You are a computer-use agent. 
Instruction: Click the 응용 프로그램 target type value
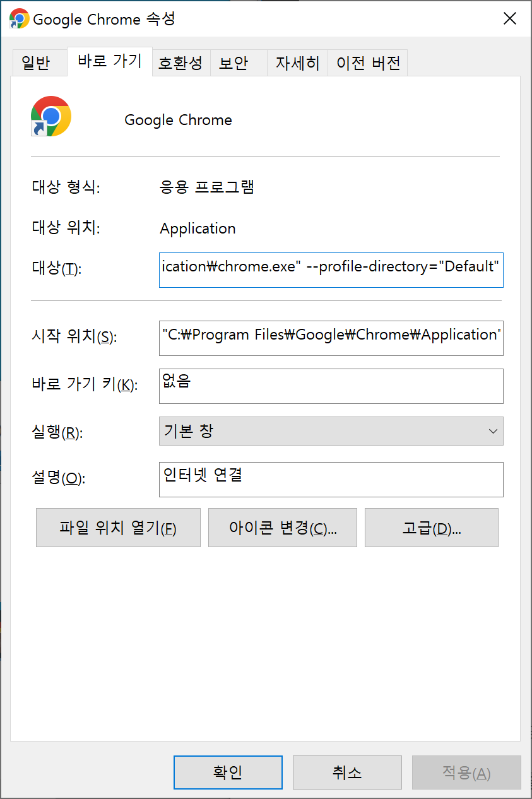[207, 187]
